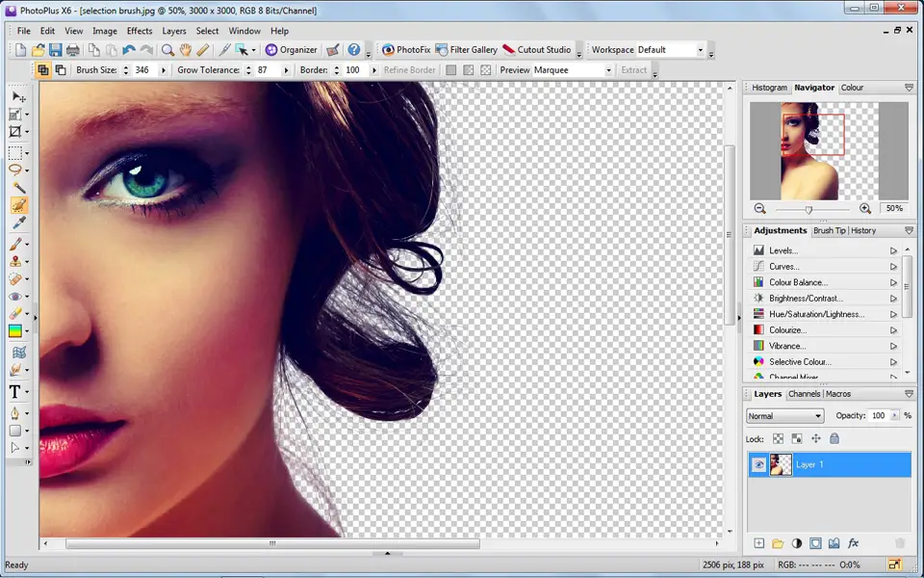Select the Zoom magnifier tool in toolbar
The height and width of the screenshot is (578, 924).
point(167,50)
